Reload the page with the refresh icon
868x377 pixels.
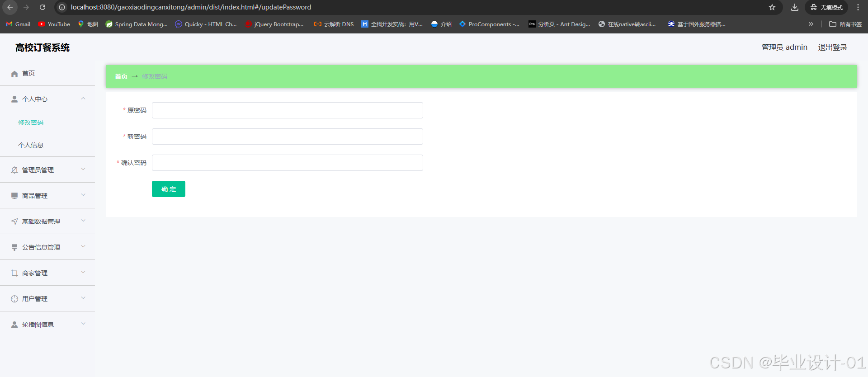click(x=42, y=7)
